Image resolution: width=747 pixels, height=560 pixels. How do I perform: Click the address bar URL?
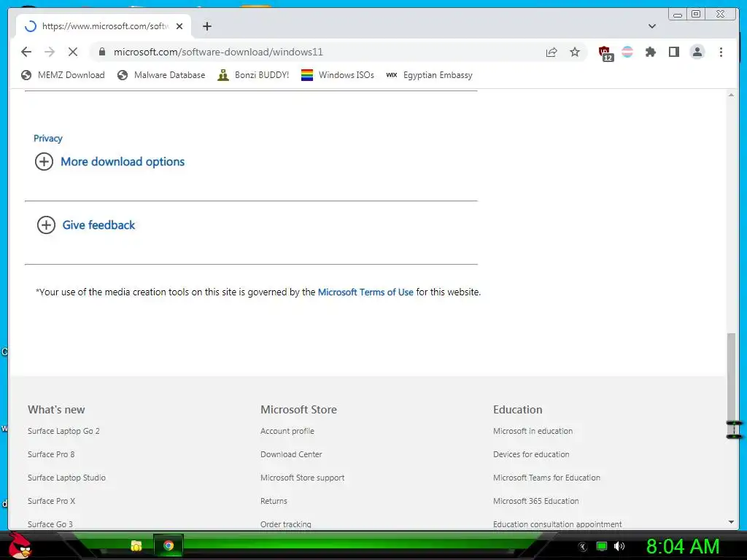(x=218, y=52)
